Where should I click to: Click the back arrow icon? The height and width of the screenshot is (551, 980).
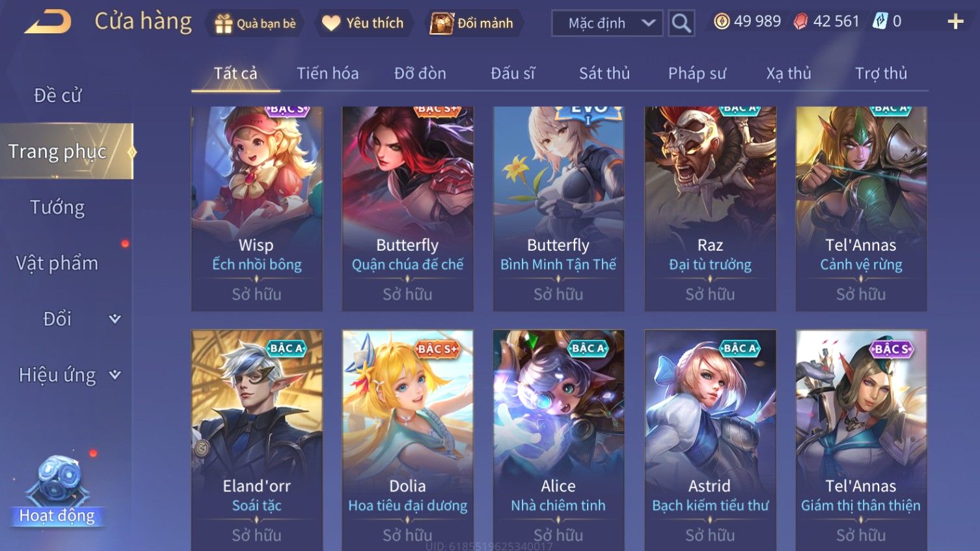48,21
